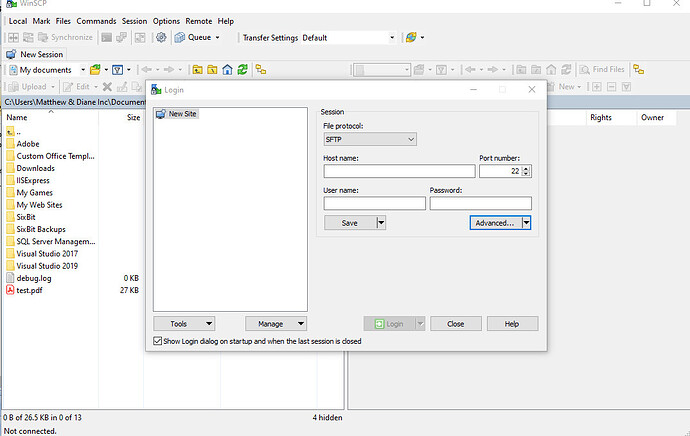The image size is (690, 436).
Task: Expand the Queue dropdown arrow
Action: [x=217, y=38]
